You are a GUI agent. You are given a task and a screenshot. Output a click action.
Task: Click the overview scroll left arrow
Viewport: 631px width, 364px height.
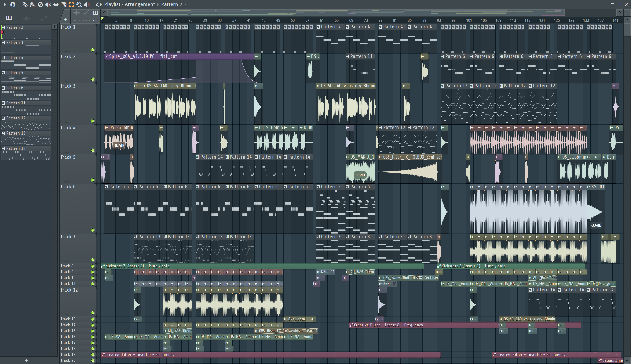click(104, 13)
